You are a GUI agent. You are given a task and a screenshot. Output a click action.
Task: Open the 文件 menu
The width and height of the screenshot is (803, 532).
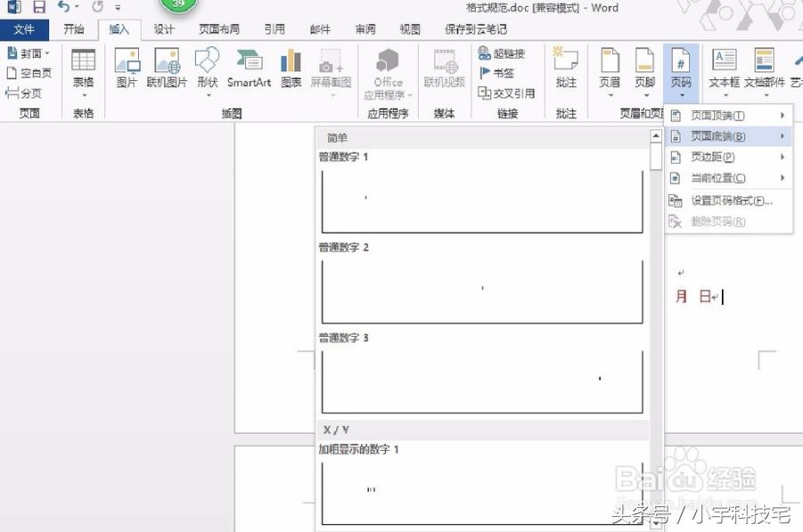click(x=25, y=29)
